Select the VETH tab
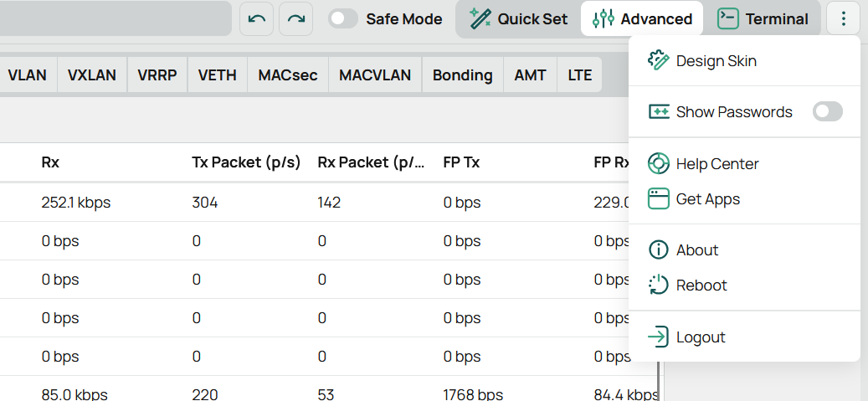 click(217, 75)
